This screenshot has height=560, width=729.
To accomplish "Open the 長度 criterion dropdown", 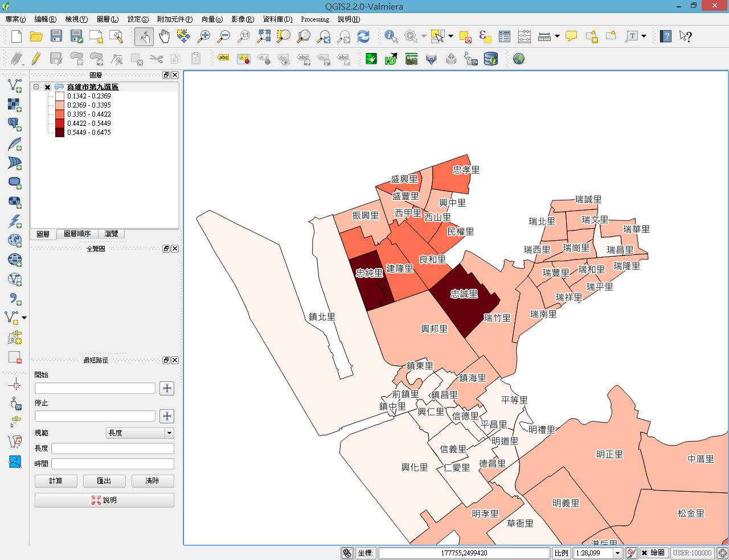I will click(x=169, y=433).
